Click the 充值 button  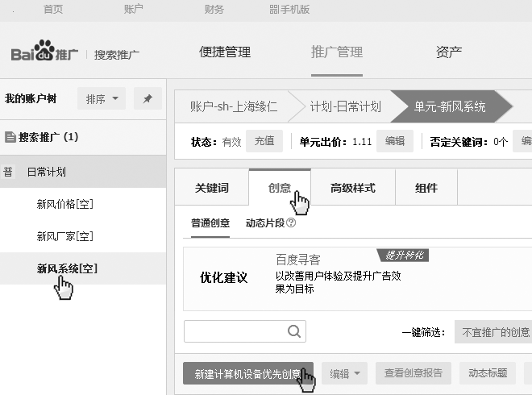[x=264, y=141]
